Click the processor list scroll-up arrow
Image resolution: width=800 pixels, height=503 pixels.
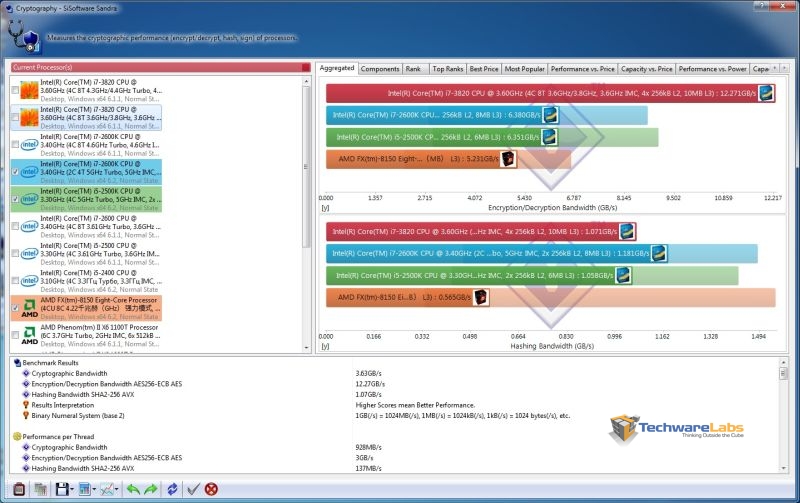tap(307, 81)
